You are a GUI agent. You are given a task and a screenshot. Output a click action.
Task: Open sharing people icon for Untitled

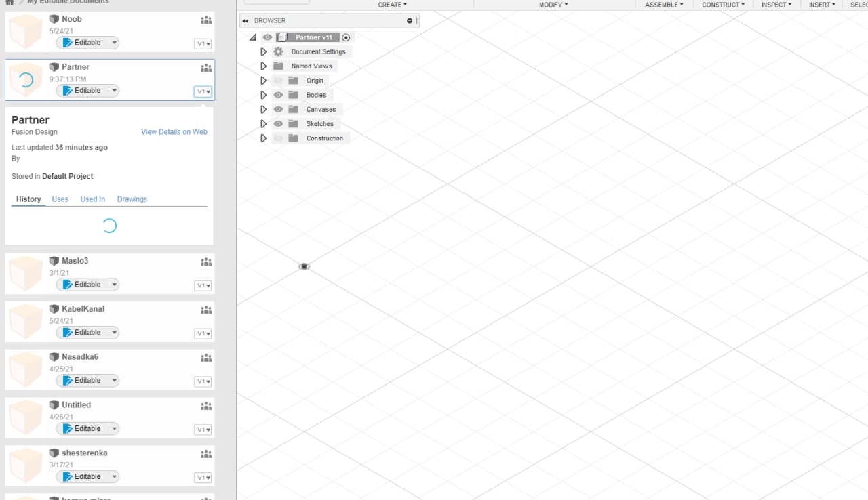[206, 407]
